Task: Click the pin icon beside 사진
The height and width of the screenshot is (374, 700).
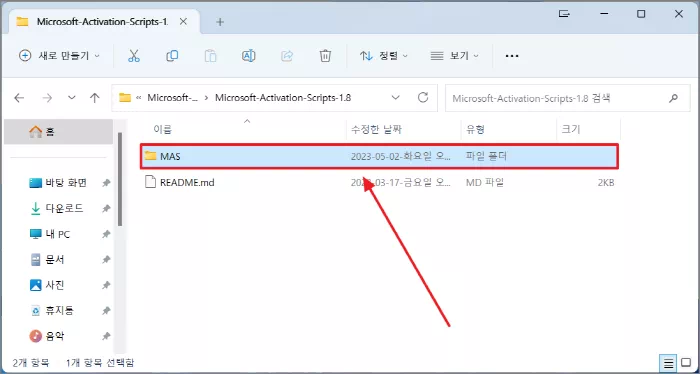Action: point(106,285)
